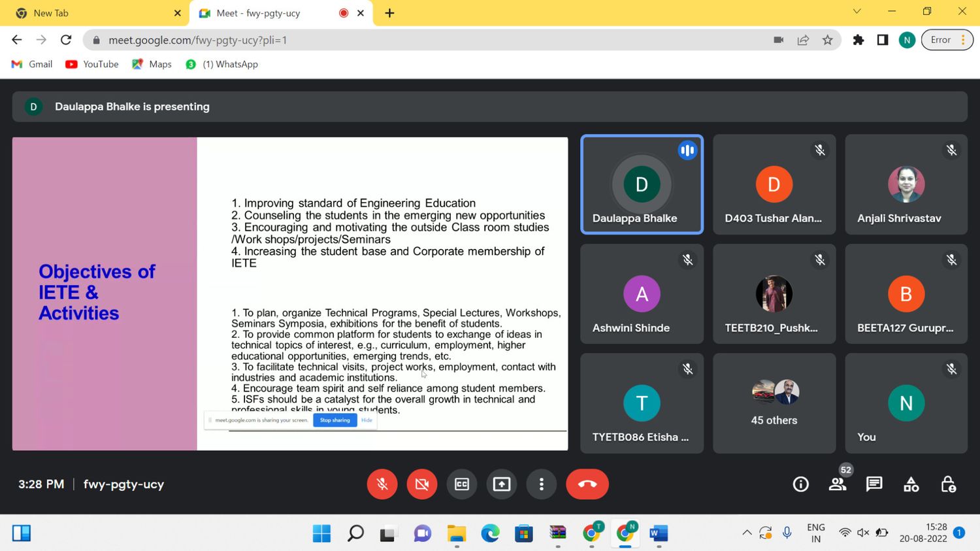The height and width of the screenshot is (551, 980).
Task: Open host controls lock icon
Action: (x=948, y=484)
